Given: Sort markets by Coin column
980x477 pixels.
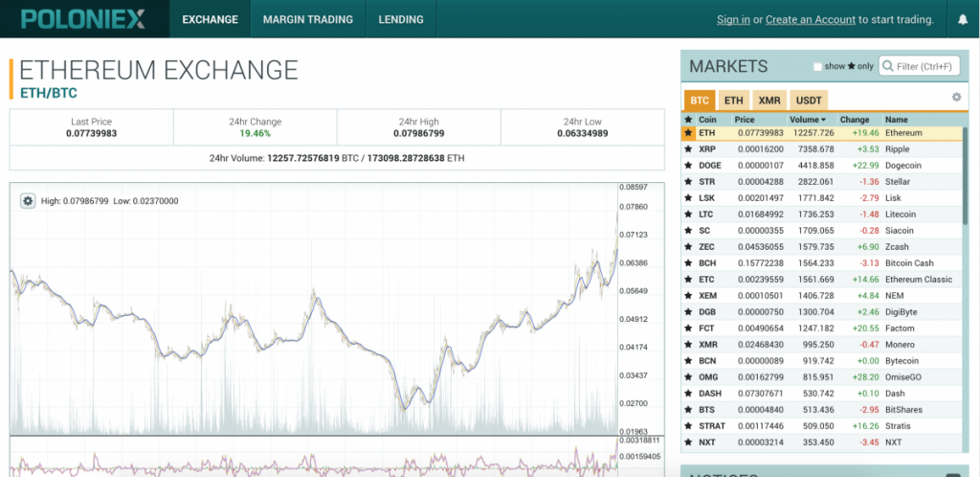Looking at the screenshot, I should (707, 120).
